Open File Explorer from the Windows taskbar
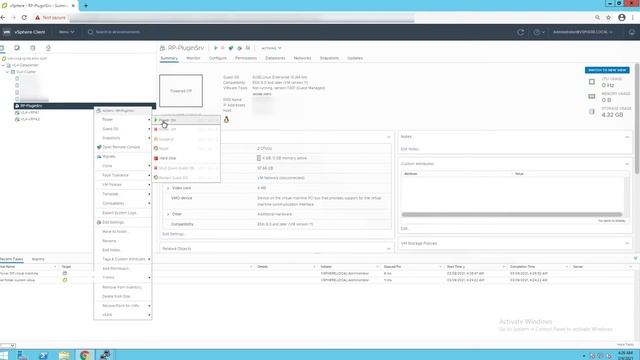The height and width of the screenshot is (360, 640). (64, 355)
